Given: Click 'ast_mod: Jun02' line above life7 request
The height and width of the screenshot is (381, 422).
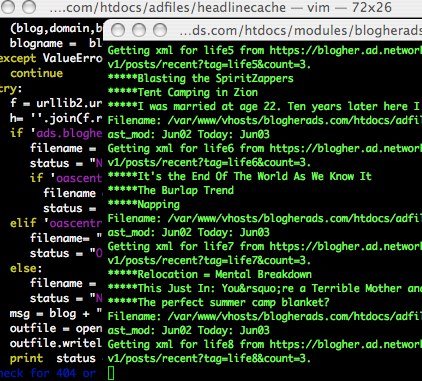Looking at the screenshot, I should (188, 232).
